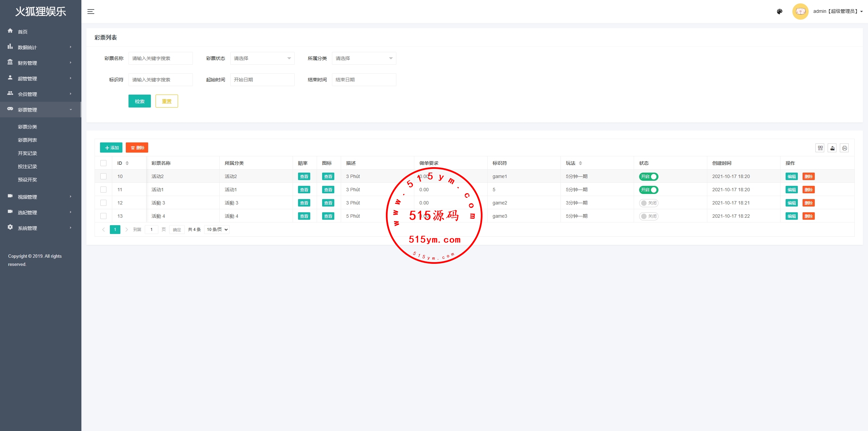Click the 彩票名称 keyword input field
The width and height of the screenshot is (868, 431).
pyautogui.click(x=160, y=58)
